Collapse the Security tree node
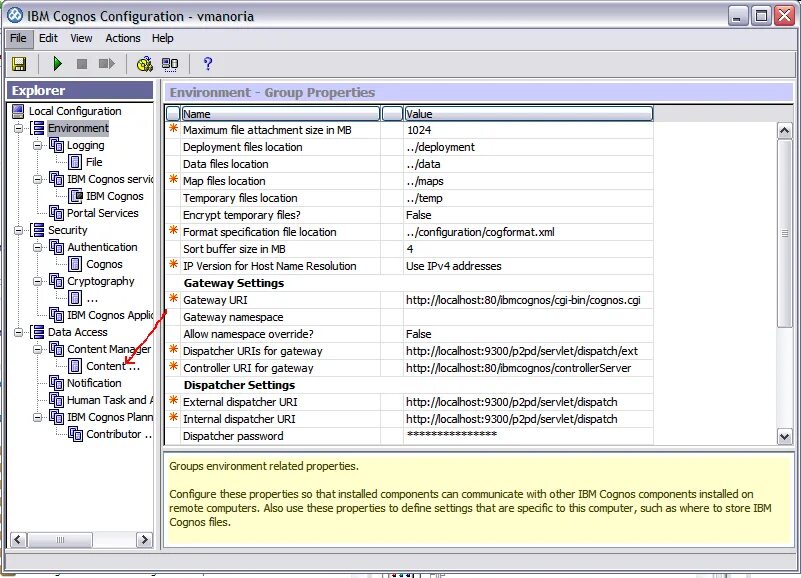Screen dimensions: 801x578 point(19,230)
